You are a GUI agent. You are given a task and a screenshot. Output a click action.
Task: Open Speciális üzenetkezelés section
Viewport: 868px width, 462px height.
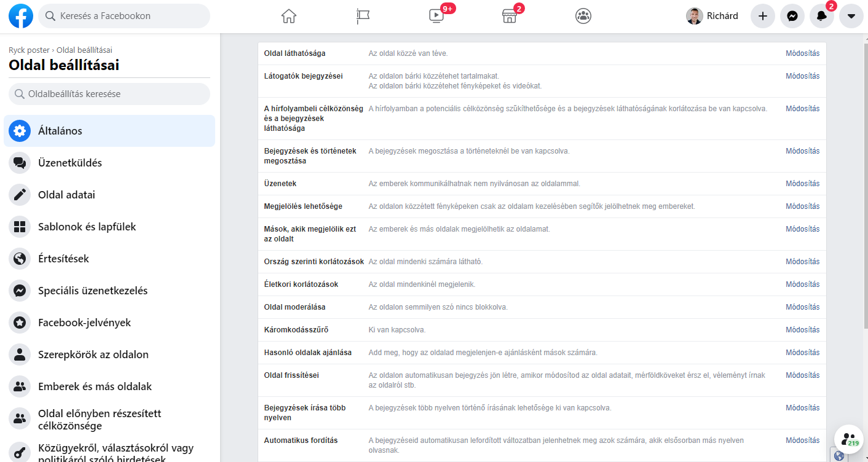click(x=109, y=291)
